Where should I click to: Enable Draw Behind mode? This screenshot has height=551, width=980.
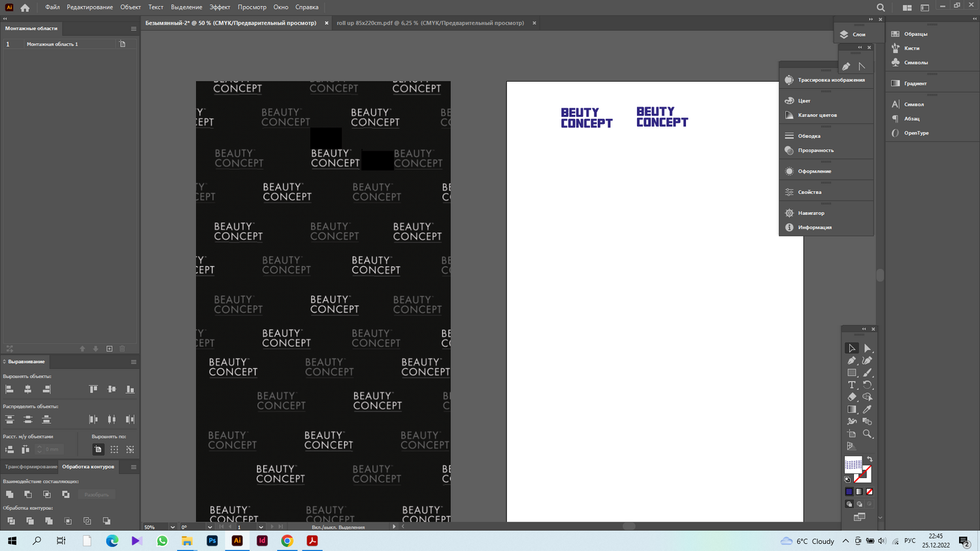(859, 504)
